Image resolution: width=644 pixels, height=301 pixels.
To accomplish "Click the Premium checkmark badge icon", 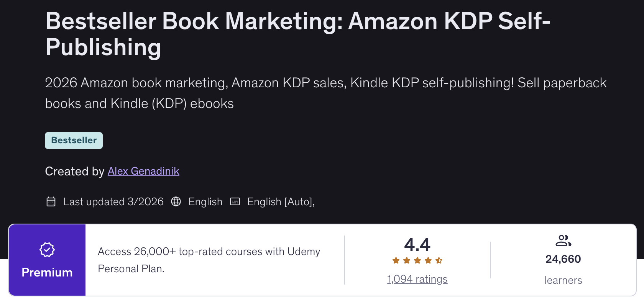I will click(47, 250).
